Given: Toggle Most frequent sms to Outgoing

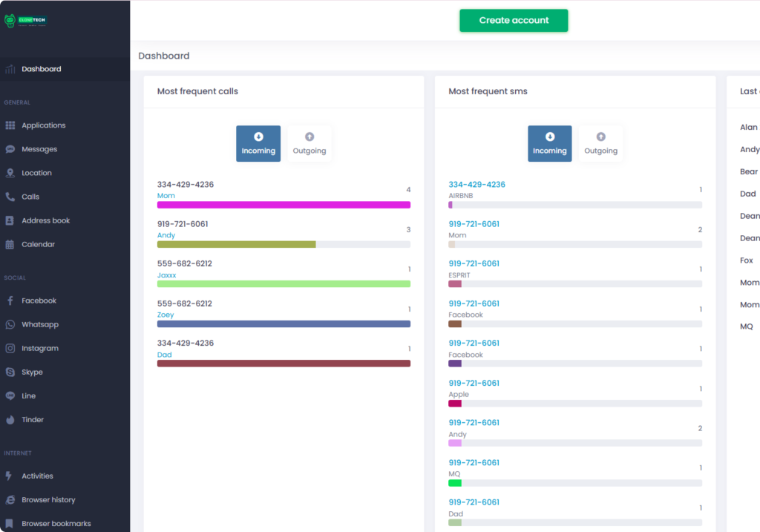Looking at the screenshot, I should tap(600, 144).
